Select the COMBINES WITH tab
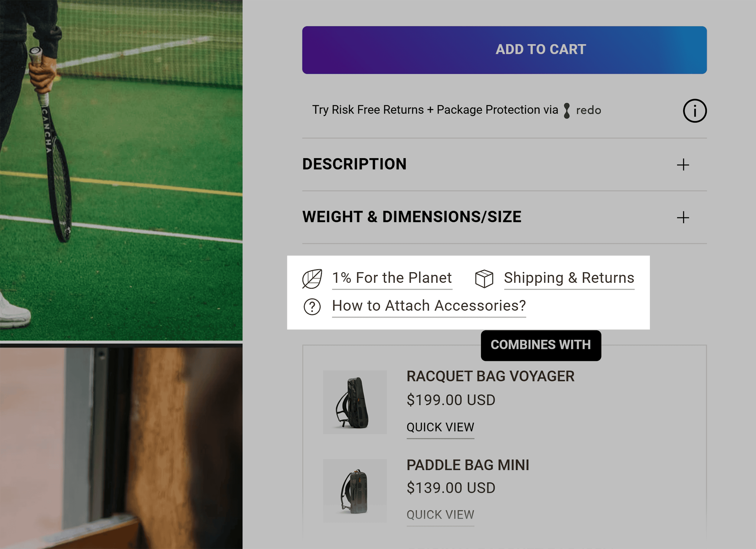 coord(540,345)
